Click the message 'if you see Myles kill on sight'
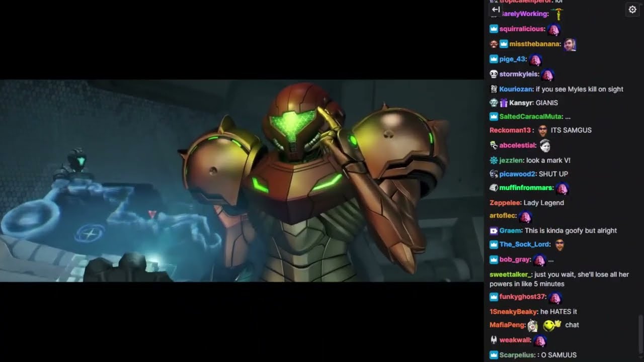The width and height of the screenshot is (644, 362). click(x=580, y=89)
